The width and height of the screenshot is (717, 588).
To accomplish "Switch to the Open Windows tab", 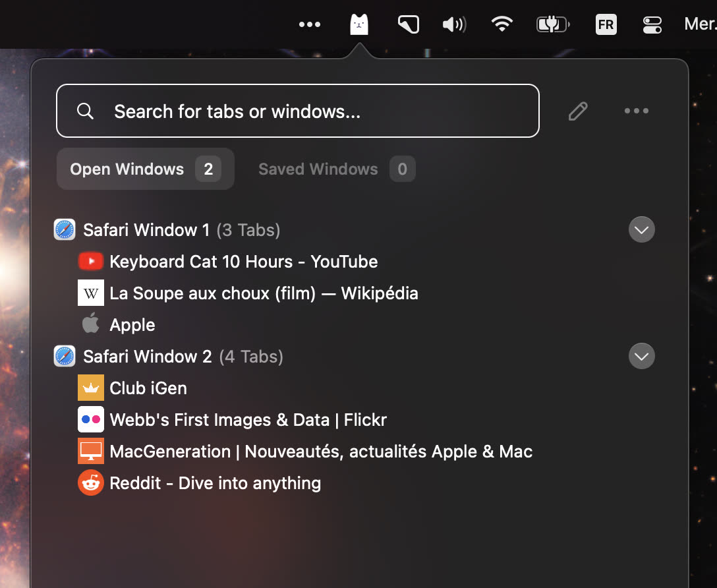I will point(146,169).
